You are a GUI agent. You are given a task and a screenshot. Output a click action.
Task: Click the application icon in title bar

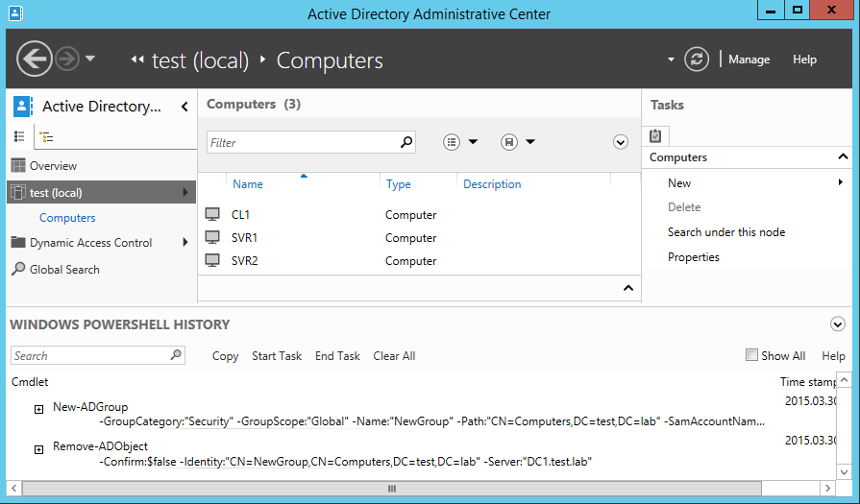pyautogui.click(x=16, y=13)
